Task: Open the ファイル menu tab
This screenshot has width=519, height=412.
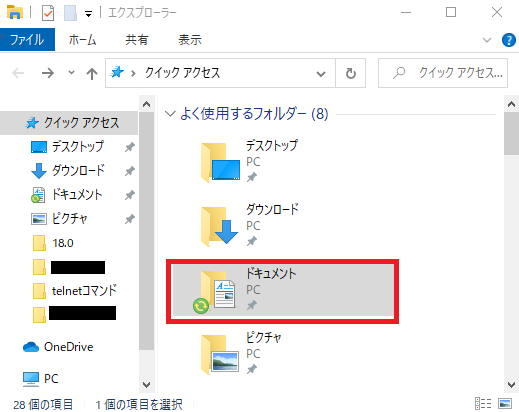Action: point(27,40)
